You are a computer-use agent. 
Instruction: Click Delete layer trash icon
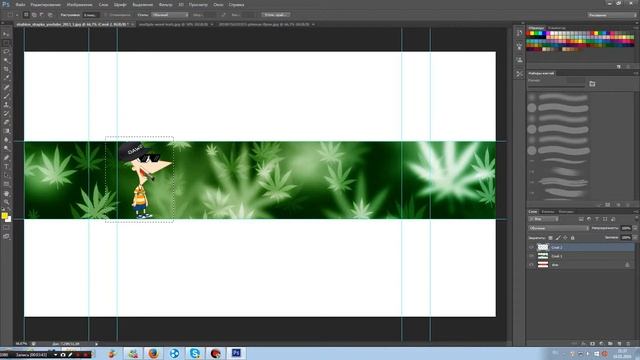coord(628,344)
